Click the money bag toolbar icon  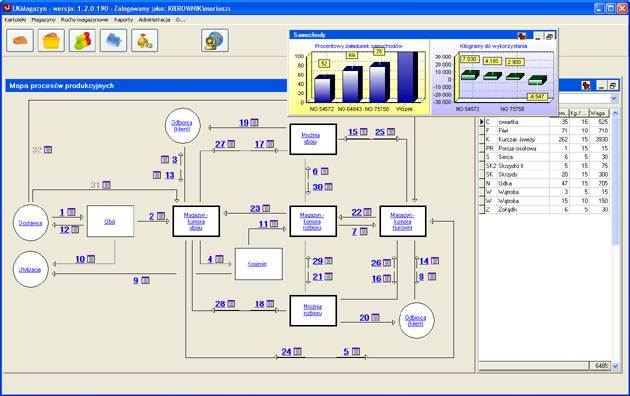click(145, 41)
